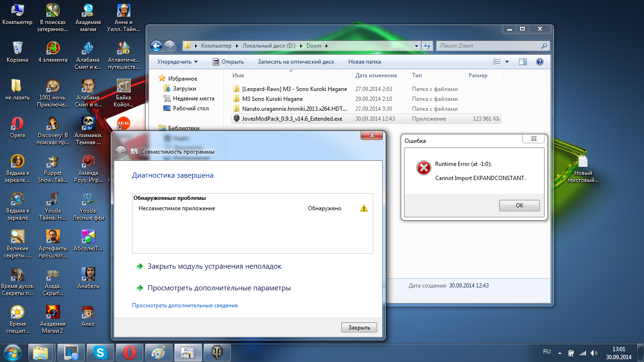Viewport: 644px width, 362px height.
Task: Open Paint from the taskbar
Action: point(158,352)
